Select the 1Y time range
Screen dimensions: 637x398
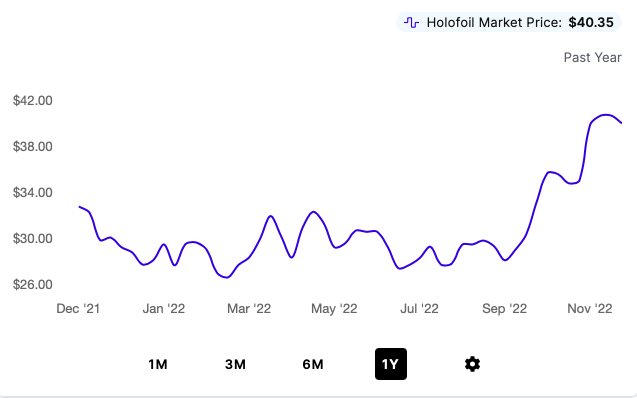(391, 364)
